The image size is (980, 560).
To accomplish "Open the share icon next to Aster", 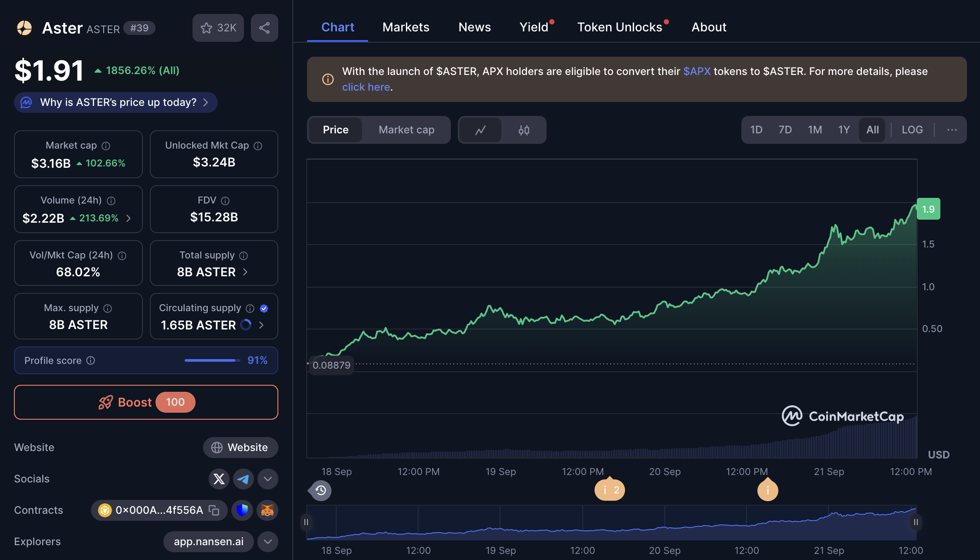I will (x=264, y=27).
